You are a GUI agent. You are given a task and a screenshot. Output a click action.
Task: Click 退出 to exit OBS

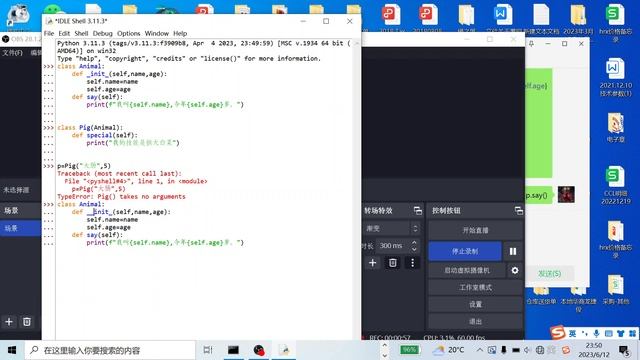click(x=476, y=321)
